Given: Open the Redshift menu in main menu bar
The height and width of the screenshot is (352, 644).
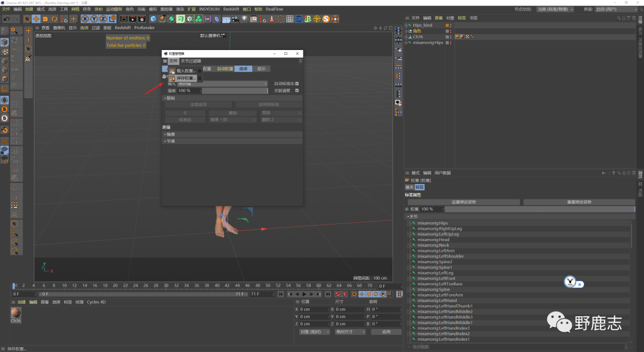Looking at the screenshot, I should coord(230,10).
